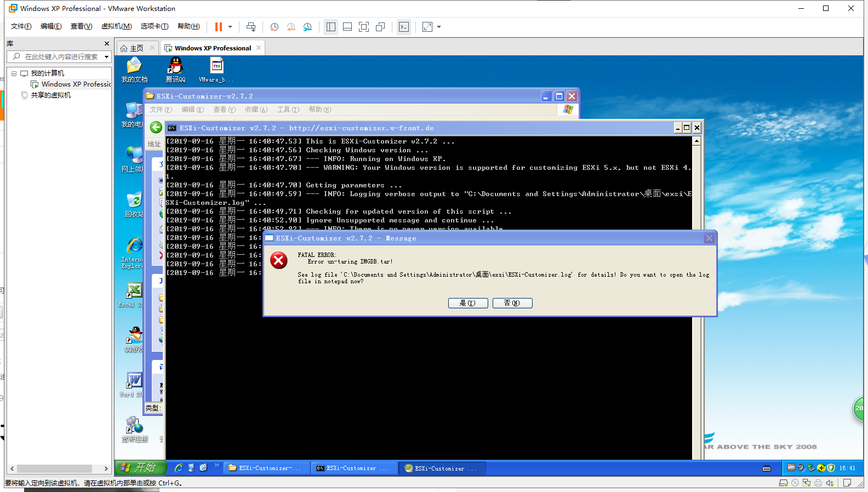Send Ctrl+Alt+Del to the virtual machine
This screenshot has width=868, height=492.
[x=251, y=27]
